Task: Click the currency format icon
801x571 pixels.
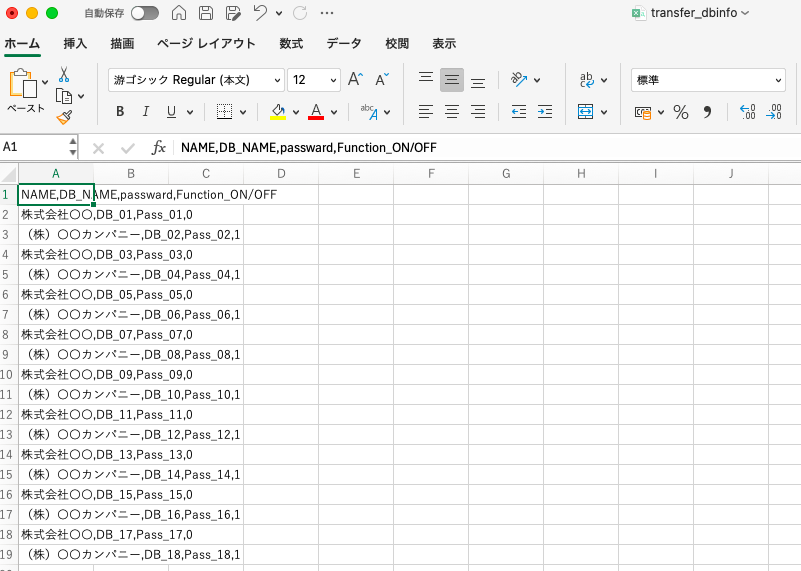Action: (643, 112)
